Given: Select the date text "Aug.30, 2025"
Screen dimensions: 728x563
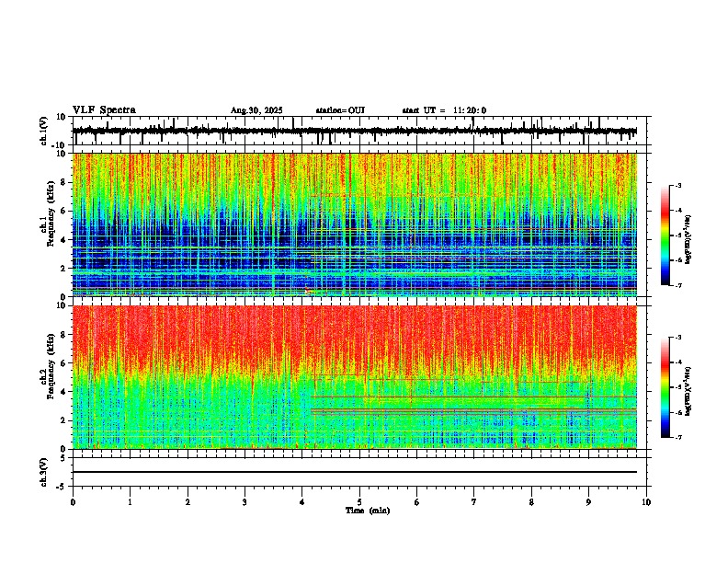Looking at the screenshot, I should tap(256, 110).
